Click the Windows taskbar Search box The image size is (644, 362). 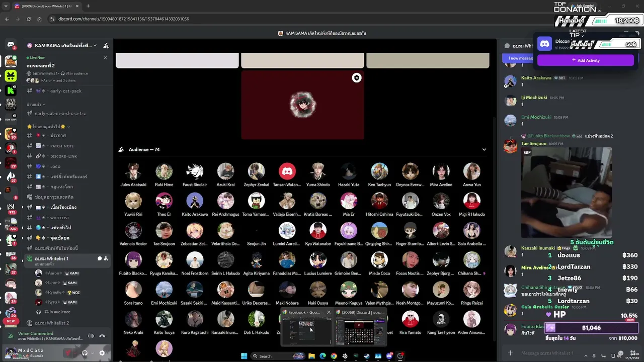(x=279, y=356)
